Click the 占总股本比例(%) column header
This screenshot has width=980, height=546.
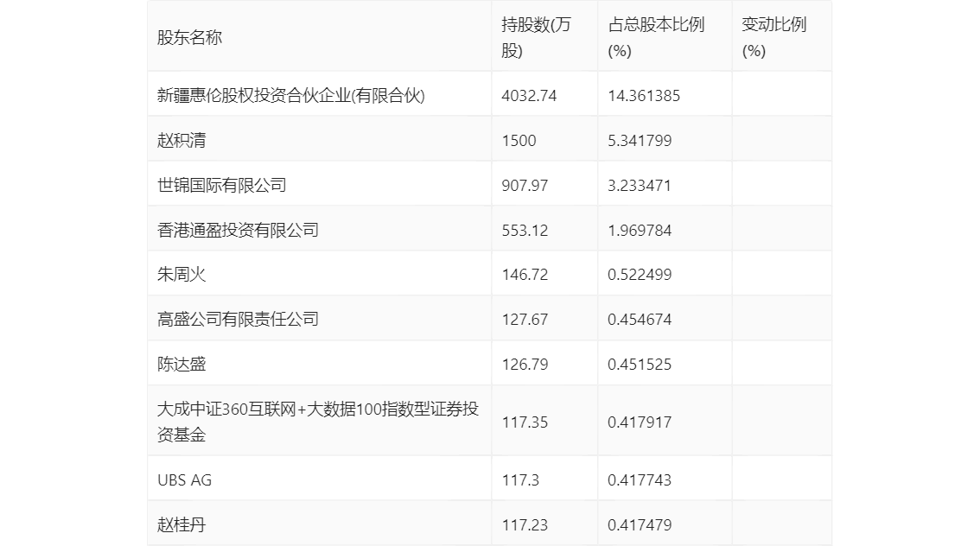(x=656, y=37)
